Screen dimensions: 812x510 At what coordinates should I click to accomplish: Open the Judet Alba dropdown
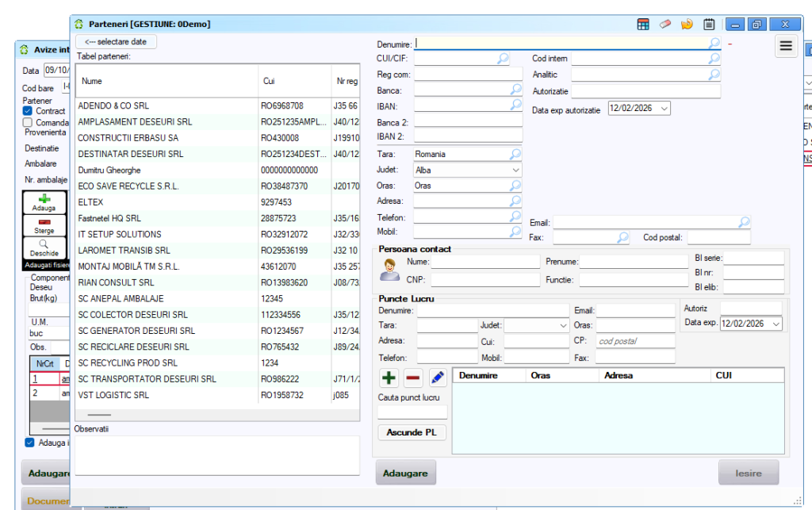(x=515, y=170)
